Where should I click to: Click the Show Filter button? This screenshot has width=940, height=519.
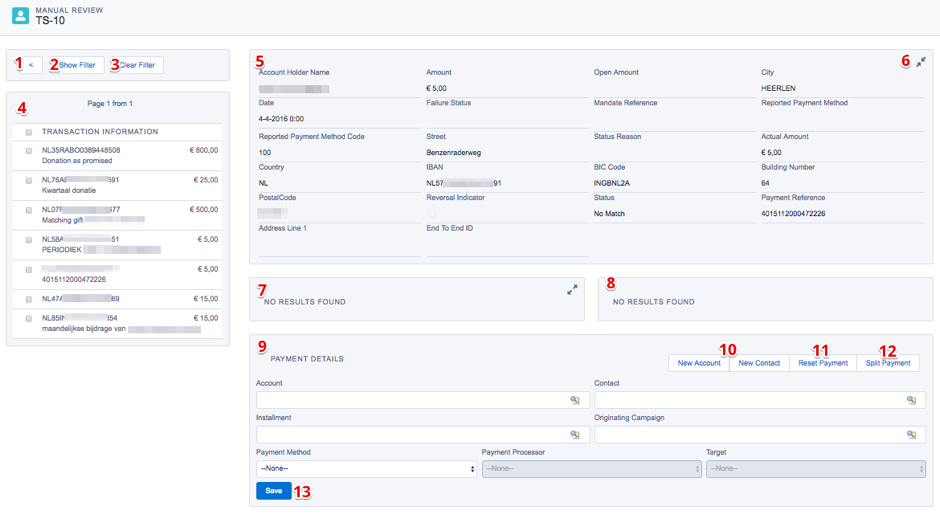coord(77,65)
